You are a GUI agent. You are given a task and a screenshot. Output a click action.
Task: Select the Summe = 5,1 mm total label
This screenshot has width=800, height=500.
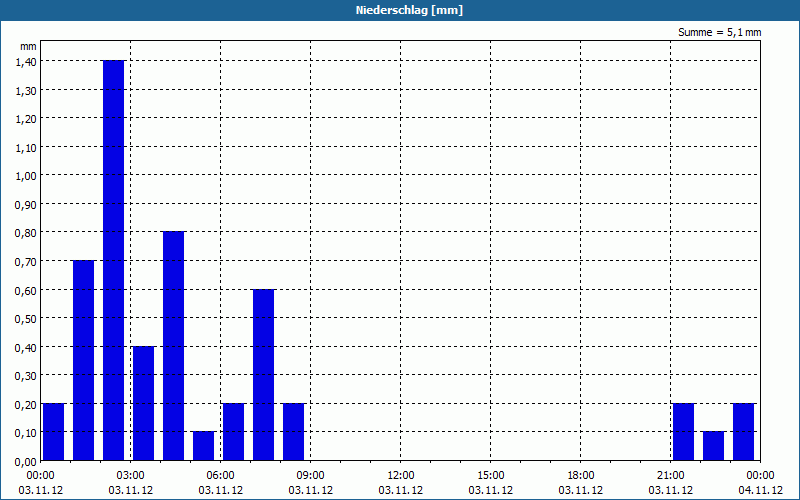719,32
